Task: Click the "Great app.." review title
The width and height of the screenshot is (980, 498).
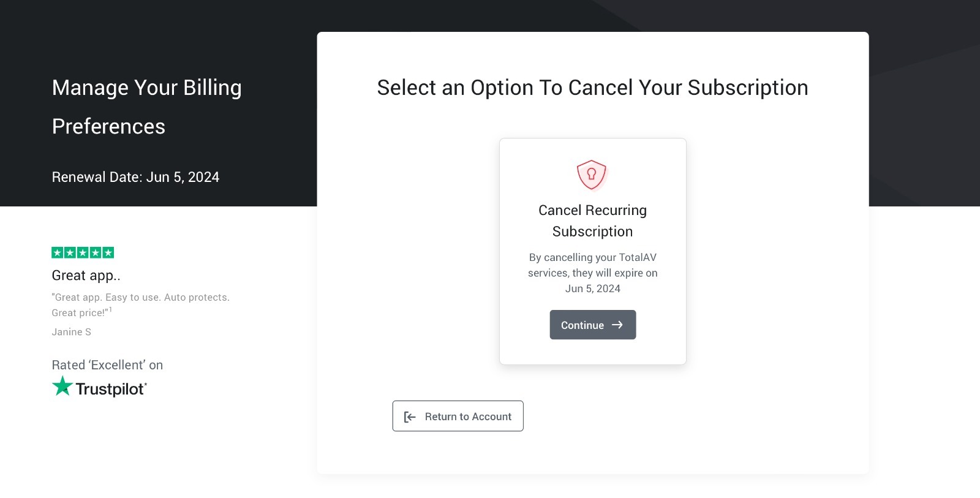Action: pos(86,276)
